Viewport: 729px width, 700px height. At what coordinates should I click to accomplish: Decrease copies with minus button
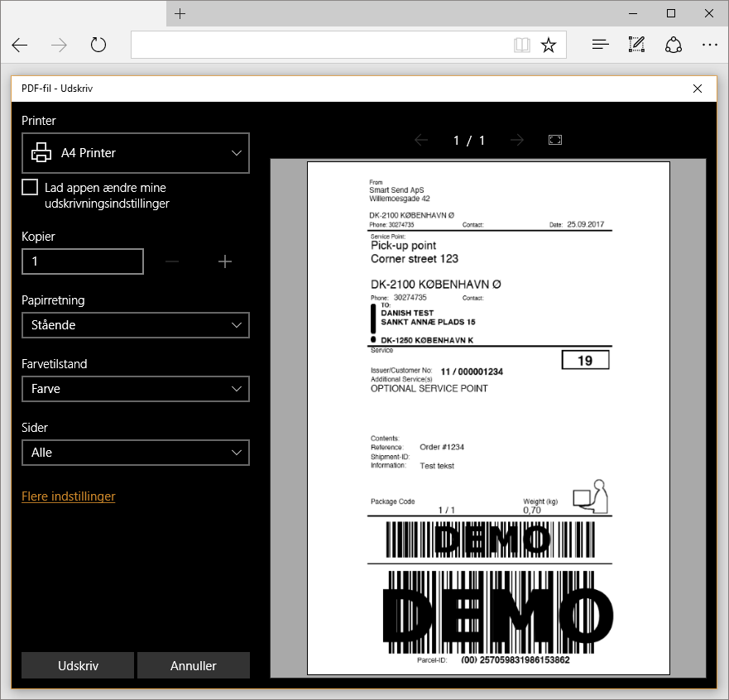click(172, 261)
